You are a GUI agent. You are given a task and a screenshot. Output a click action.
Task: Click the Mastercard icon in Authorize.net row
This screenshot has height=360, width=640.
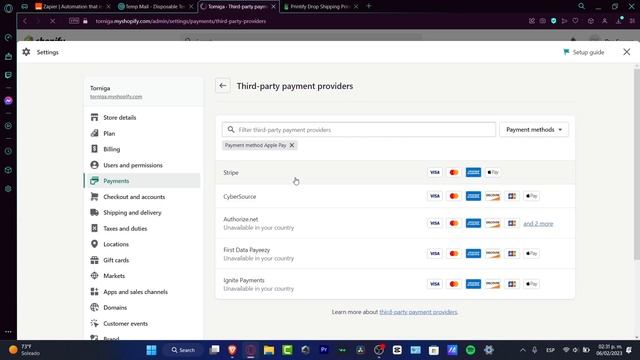click(x=454, y=223)
